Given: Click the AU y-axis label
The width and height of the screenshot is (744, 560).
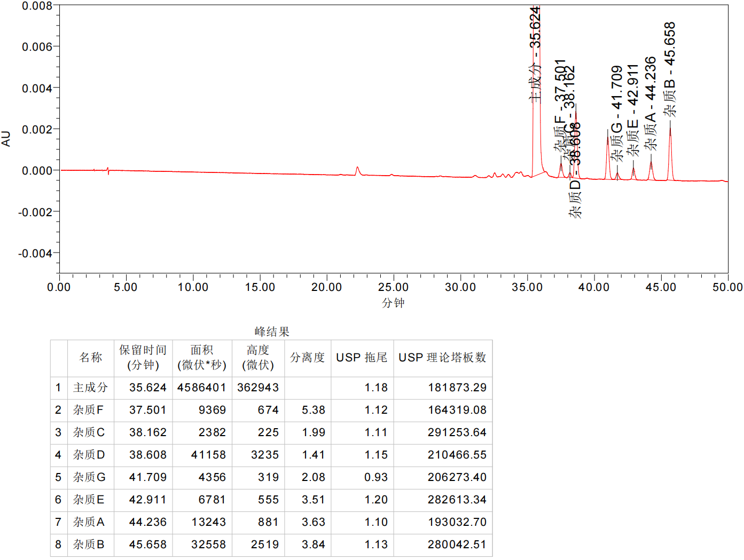Looking at the screenshot, I should pyautogui.click(x=6, y=138).
